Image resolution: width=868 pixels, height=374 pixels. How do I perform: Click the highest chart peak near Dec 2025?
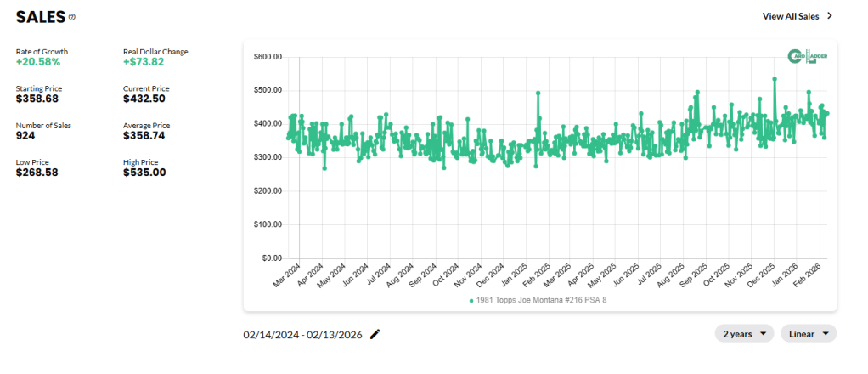775,79
